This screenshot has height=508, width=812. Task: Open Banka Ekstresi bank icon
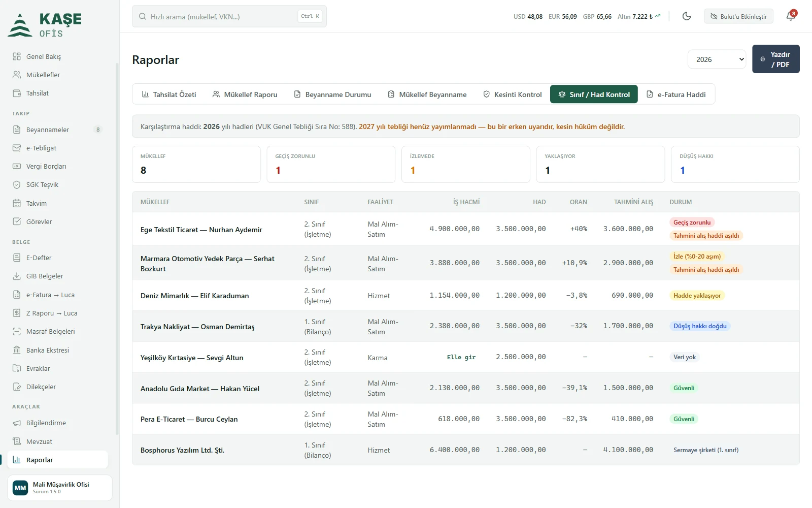(x=17, y=350)
